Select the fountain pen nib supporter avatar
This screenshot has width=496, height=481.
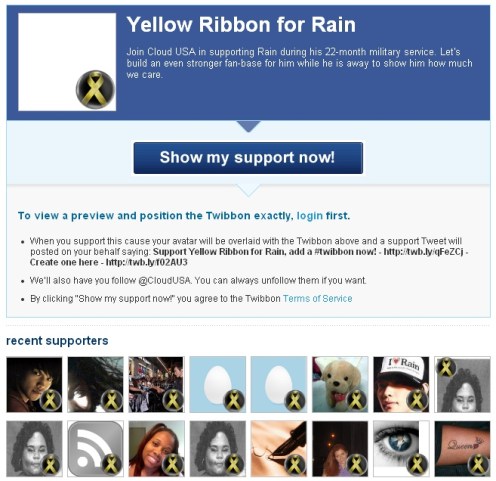(279, 449)
